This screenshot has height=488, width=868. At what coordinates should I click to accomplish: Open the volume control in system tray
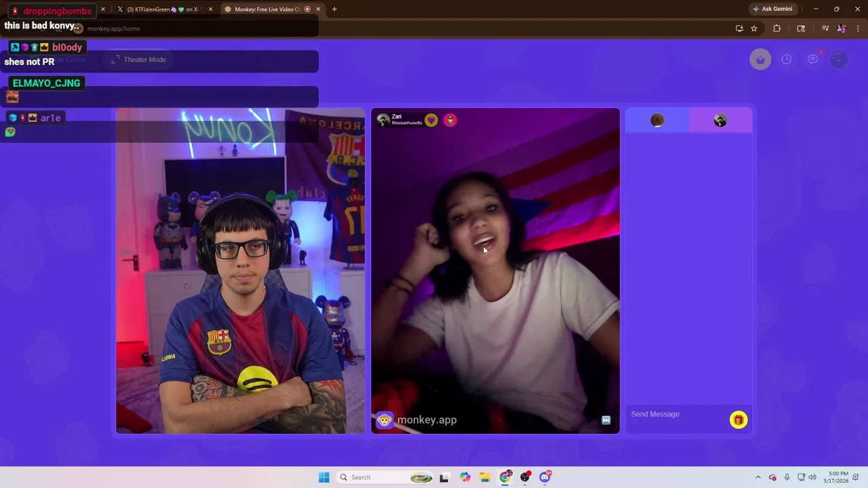[x=812, y=477]
